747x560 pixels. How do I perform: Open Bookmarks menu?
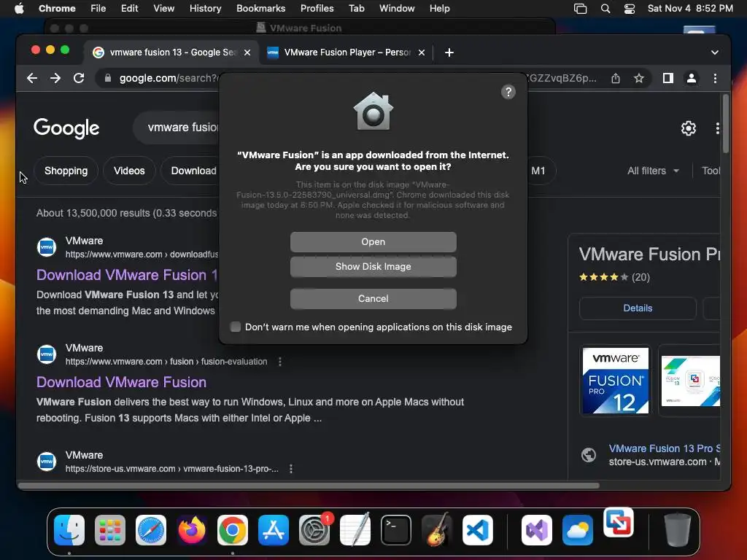[x=260, y=9]
